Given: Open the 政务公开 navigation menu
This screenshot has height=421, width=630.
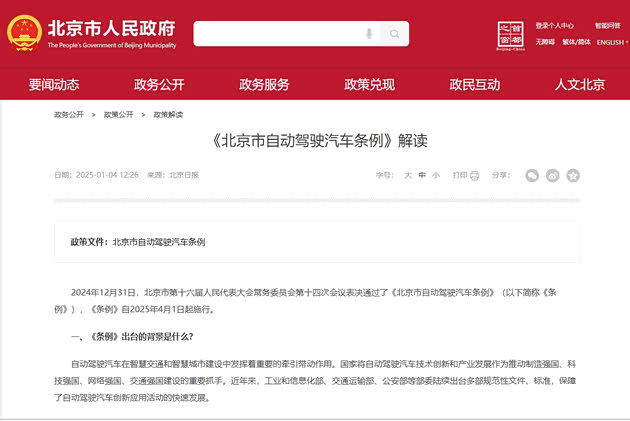Looking at the screenshot, I should (x=159, y=84).
